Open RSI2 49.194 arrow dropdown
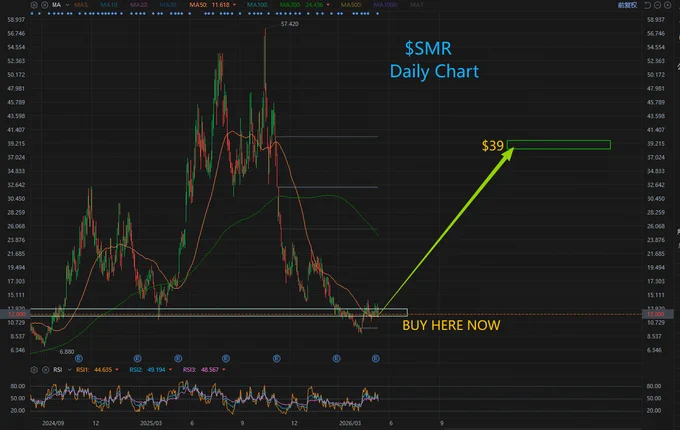This screenshot has height=430, width=680. 170,370
